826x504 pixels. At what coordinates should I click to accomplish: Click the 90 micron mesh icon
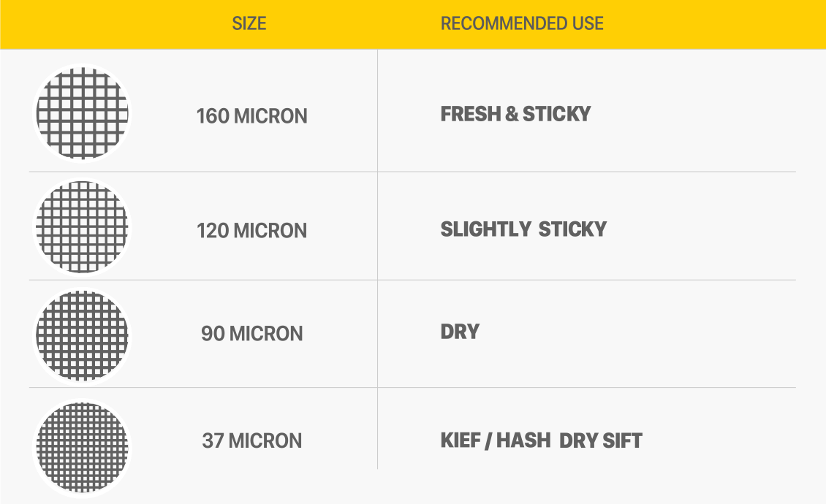pyautogui.click(x=82, y=335)
